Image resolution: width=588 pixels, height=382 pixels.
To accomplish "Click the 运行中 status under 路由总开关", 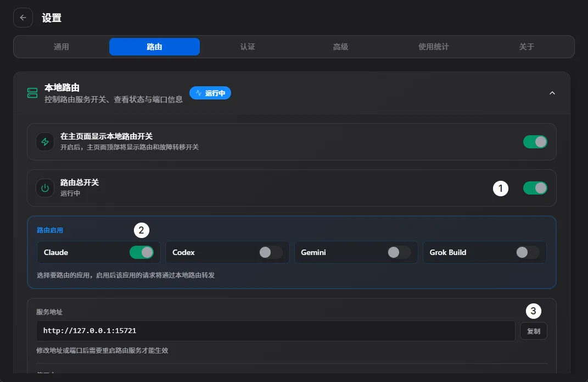I will 70,193.
